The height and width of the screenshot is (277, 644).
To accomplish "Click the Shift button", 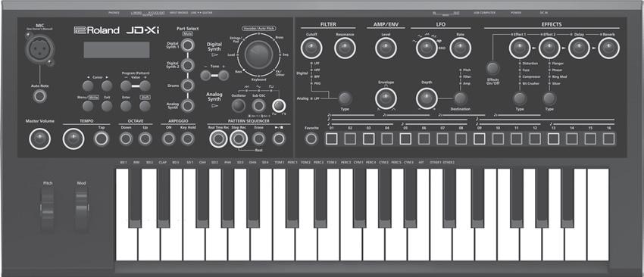I will point(145,106).
